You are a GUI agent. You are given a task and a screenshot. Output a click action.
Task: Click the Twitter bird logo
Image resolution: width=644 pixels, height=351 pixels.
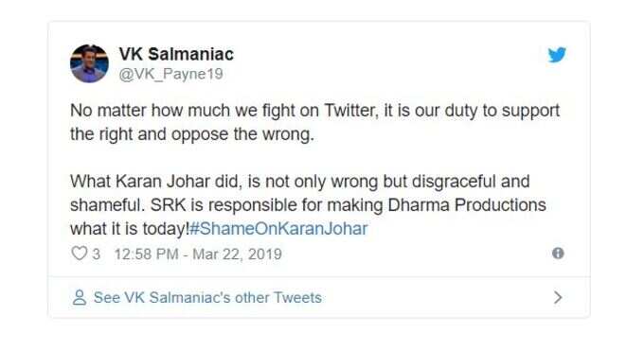[x=557, y=55]
